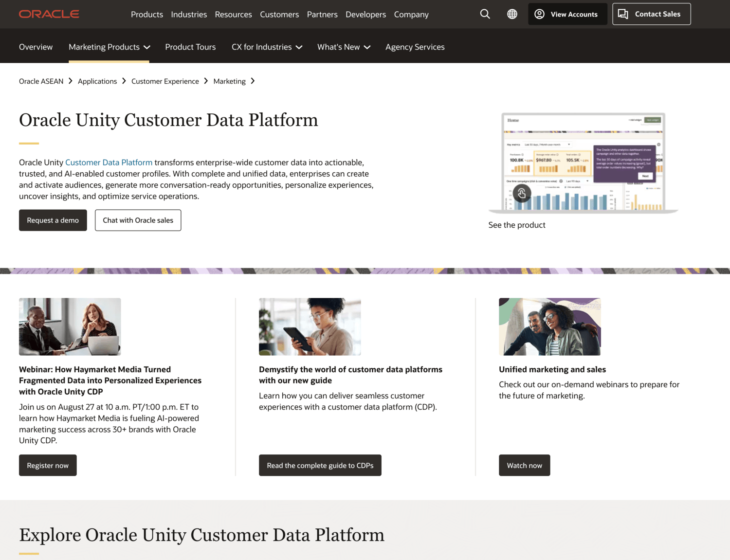Click Read the complete guide to CDPs
730x560 pixels.
320,465
